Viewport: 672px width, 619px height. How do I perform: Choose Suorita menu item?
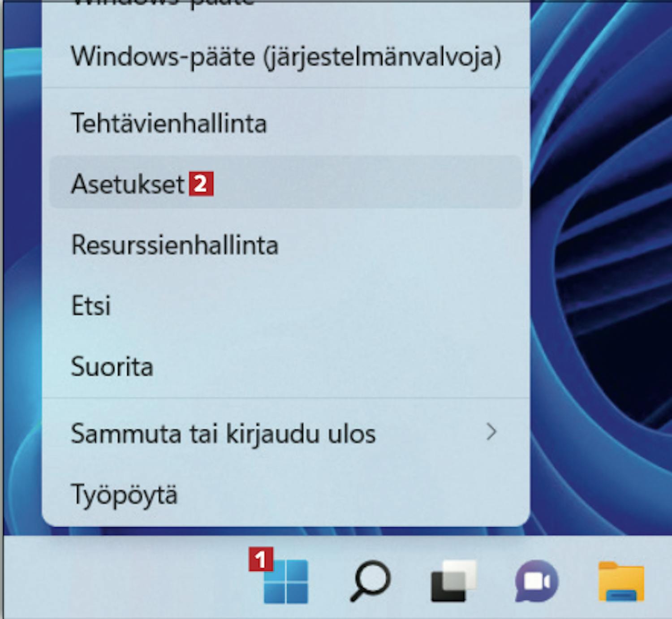pos(286,367)
